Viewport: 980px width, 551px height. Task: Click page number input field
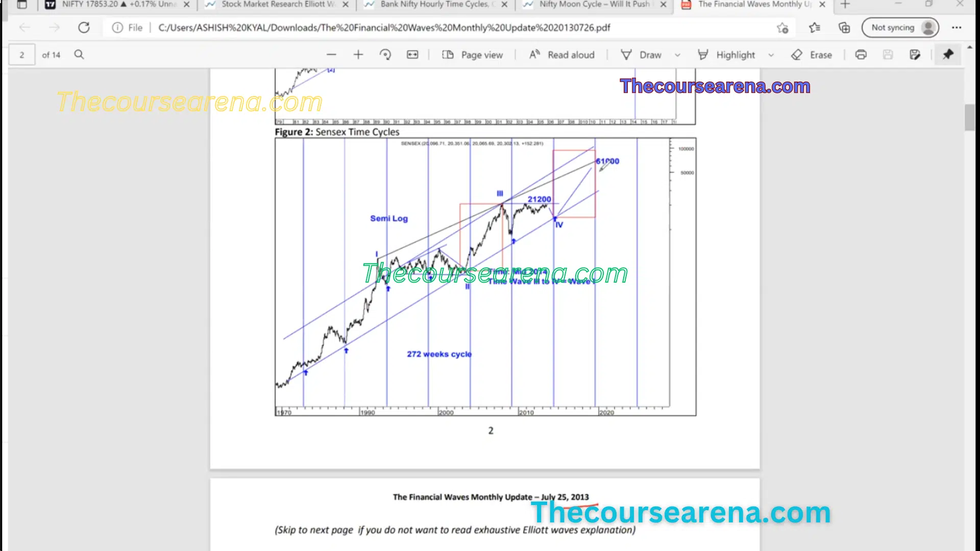tap(21, 55)
